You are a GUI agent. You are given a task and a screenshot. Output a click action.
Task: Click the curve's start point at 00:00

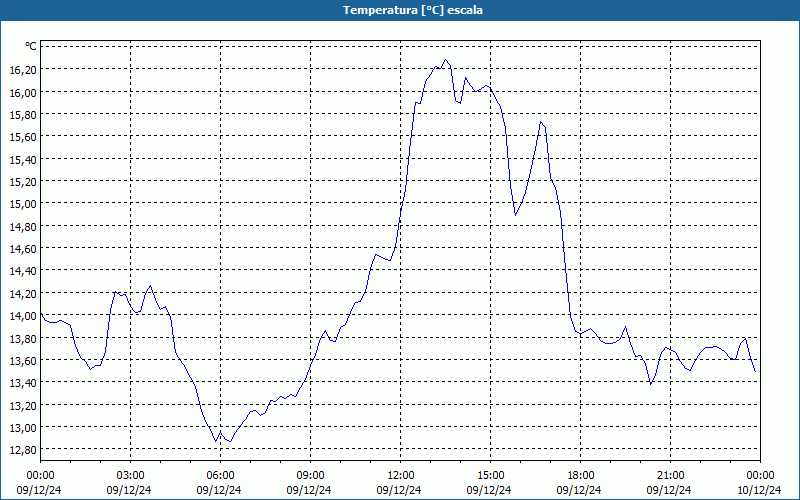point(41,313)
